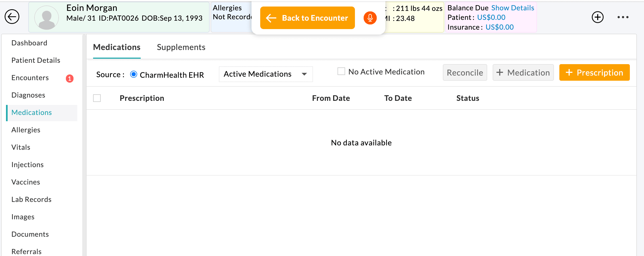This screenshot has width=644, height=256.
Task: Click the circled plus add icon
Action: tap(597, 17)
